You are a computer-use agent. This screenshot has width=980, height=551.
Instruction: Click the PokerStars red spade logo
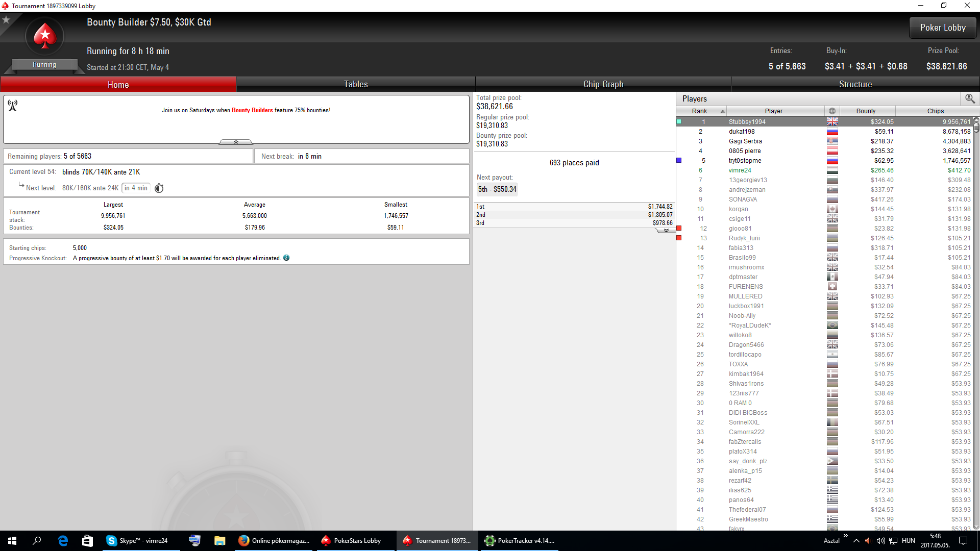[x=45, y=36]
